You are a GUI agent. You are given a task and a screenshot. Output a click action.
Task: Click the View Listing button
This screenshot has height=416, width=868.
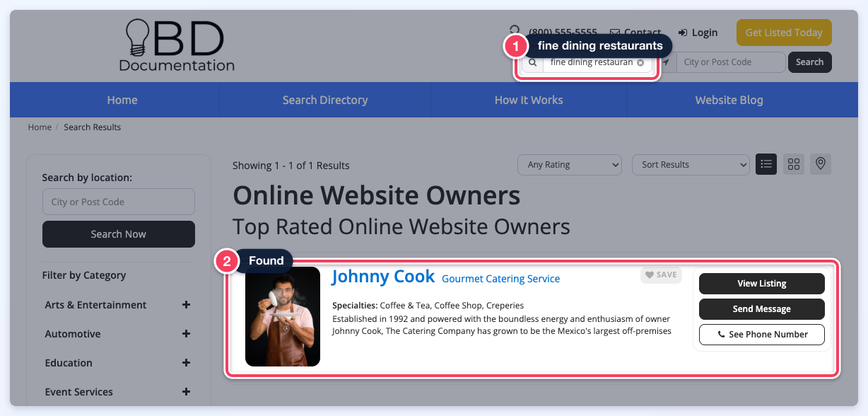click(x=762, y=284)
